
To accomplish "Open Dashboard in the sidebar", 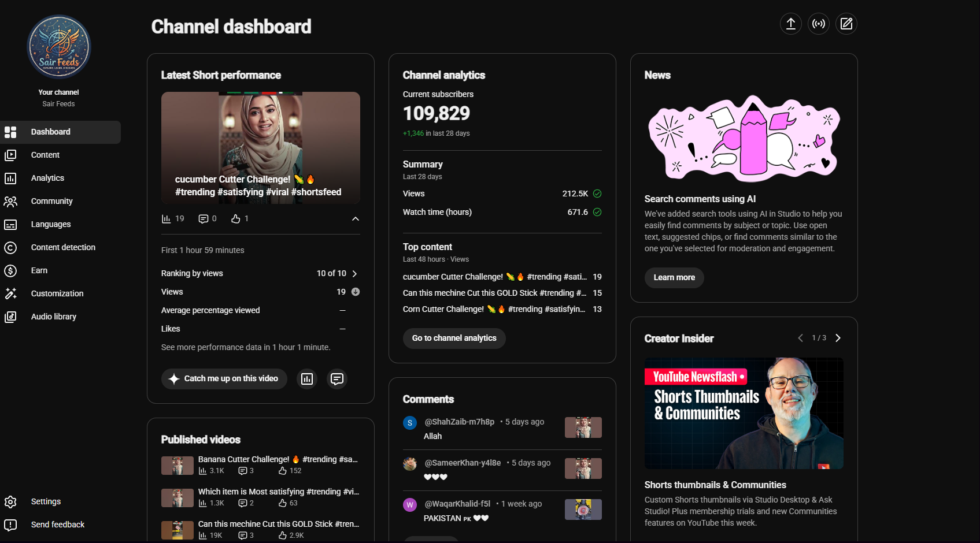I will [60, 132].
